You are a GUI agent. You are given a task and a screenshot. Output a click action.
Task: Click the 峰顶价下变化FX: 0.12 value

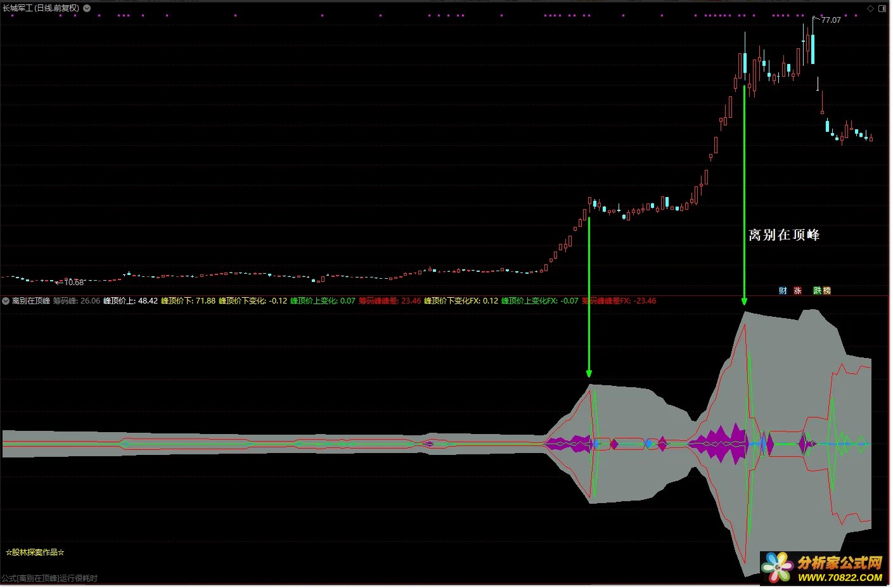tap(461, 301)
